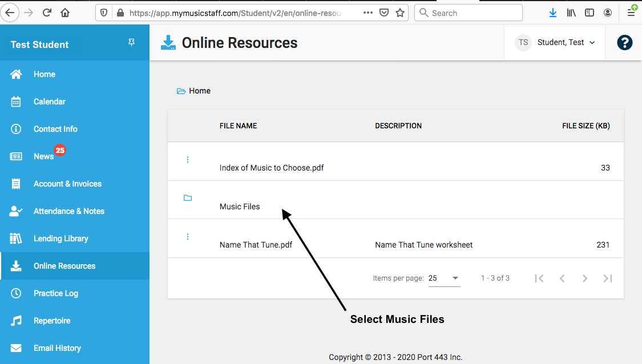Go to Home in the sidebar
Viewport: 642px width, 364px height.
click(75, 74)
